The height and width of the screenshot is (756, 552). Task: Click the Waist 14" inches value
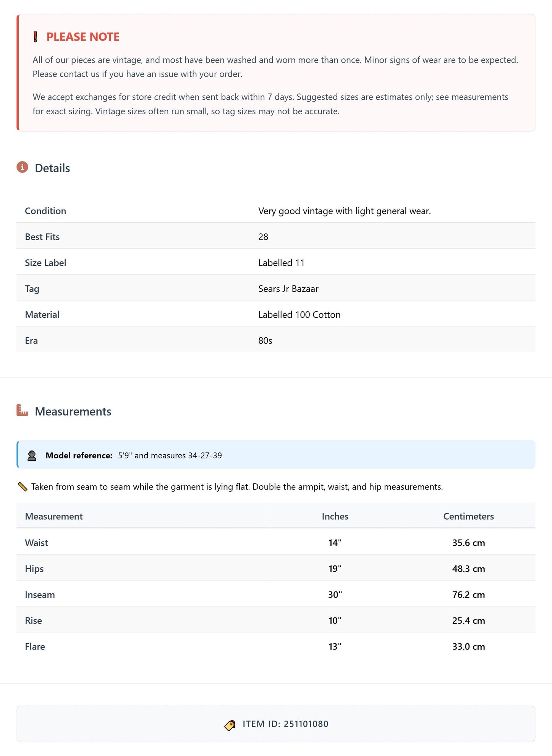[x=335, y=543]
